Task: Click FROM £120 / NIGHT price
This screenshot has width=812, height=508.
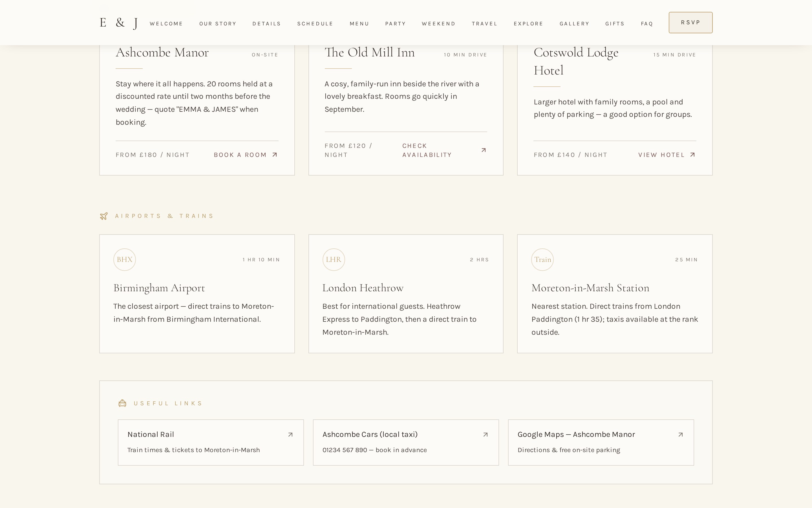Action: click(x=348, y=150)
